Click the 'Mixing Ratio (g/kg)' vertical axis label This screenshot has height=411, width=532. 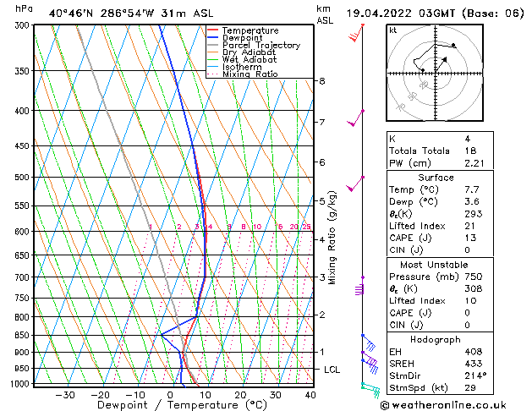click(332, 238)
